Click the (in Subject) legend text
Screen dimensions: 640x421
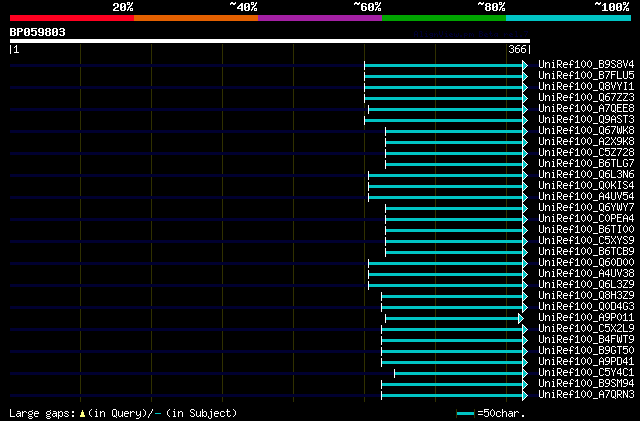tap(202, 413)
